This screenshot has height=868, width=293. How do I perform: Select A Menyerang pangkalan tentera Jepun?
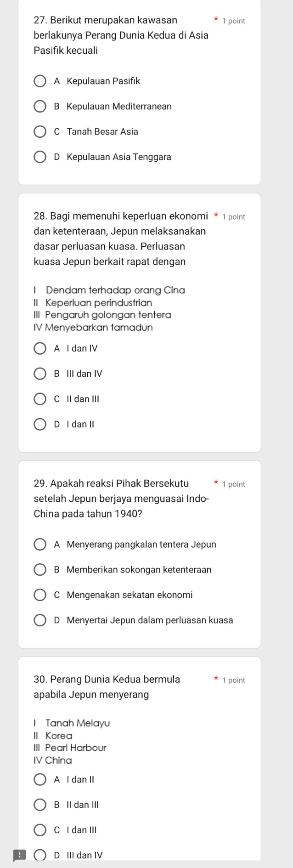[x=40, y=545]
